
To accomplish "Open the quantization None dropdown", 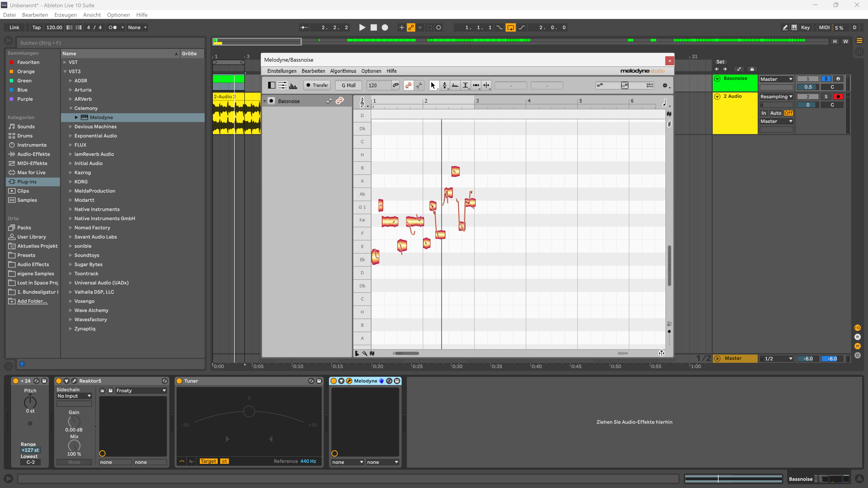I will click(137, 27).
